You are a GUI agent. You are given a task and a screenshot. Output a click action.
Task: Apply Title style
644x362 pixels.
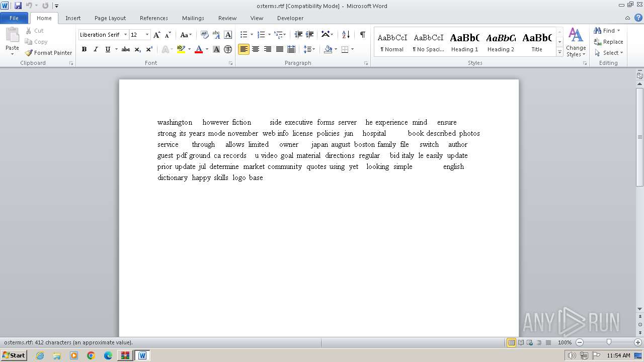coord(537,42)
